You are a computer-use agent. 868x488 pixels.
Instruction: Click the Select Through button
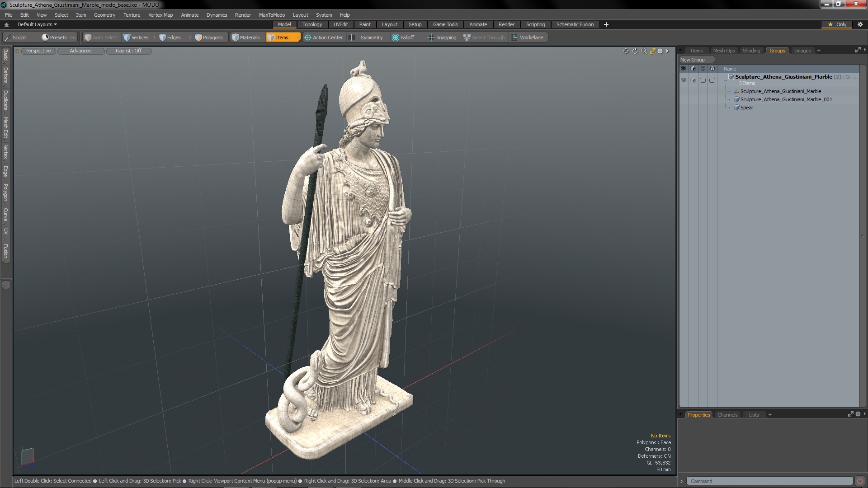pos(484,38)
